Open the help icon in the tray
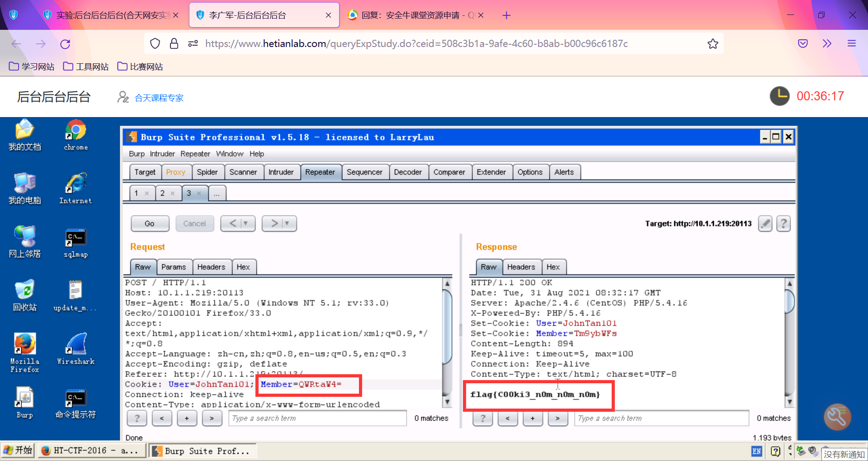Screen dimensions: 868x461 [775, 451]
